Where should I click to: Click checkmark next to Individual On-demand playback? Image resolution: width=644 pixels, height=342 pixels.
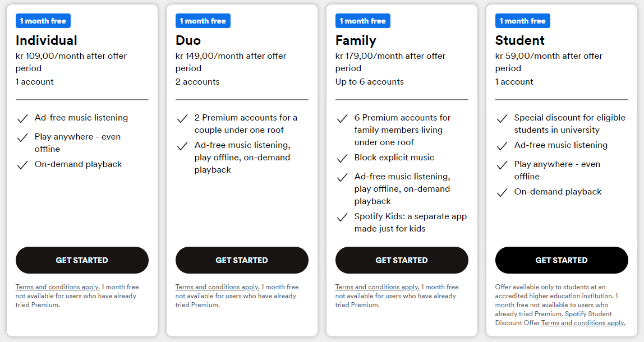click(x=22, y=165)
